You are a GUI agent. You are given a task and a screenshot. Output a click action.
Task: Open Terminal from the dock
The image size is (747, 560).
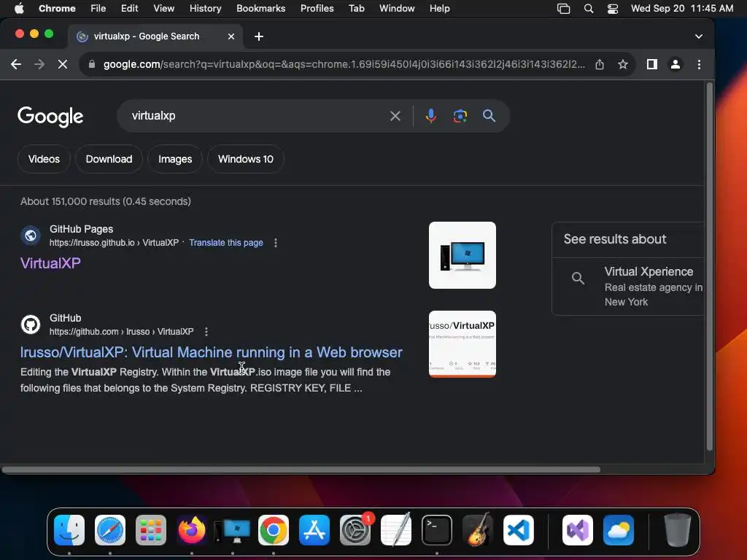click(x=437, y=530)
